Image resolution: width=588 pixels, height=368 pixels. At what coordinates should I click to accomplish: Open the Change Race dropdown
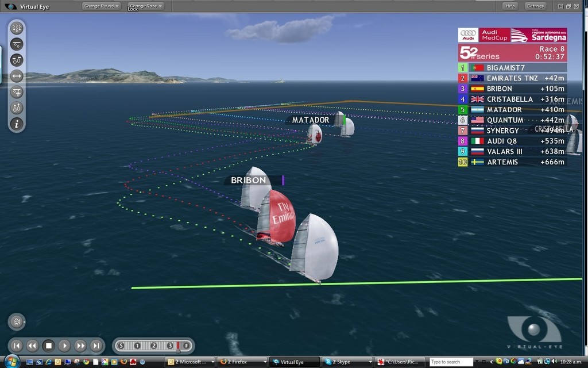(146, 6)
